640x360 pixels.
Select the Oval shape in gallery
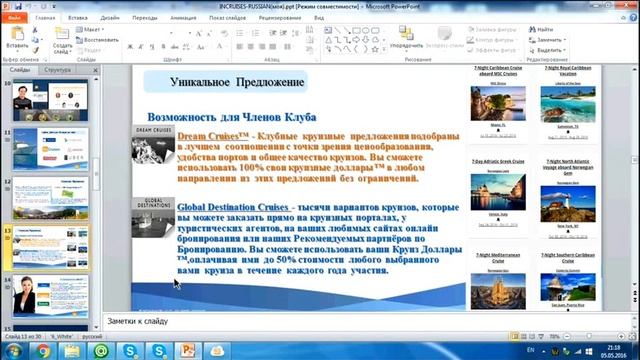[x=366, y=30]
